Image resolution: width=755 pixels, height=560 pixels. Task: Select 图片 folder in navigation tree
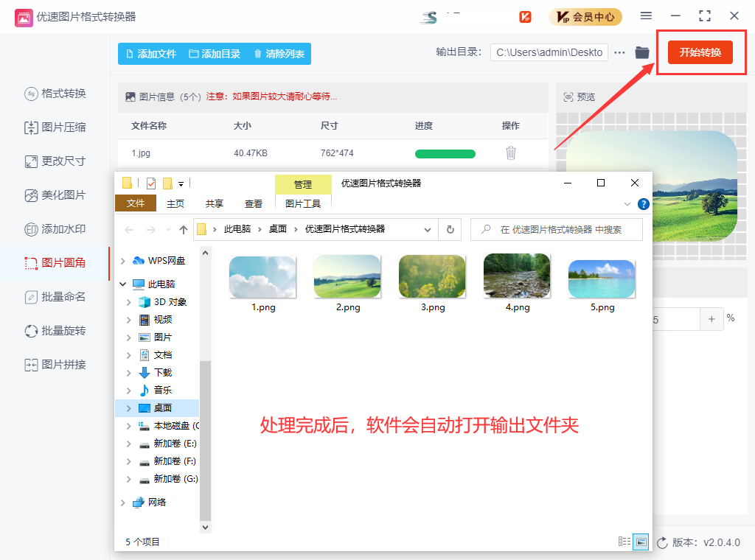coord(155,337)
